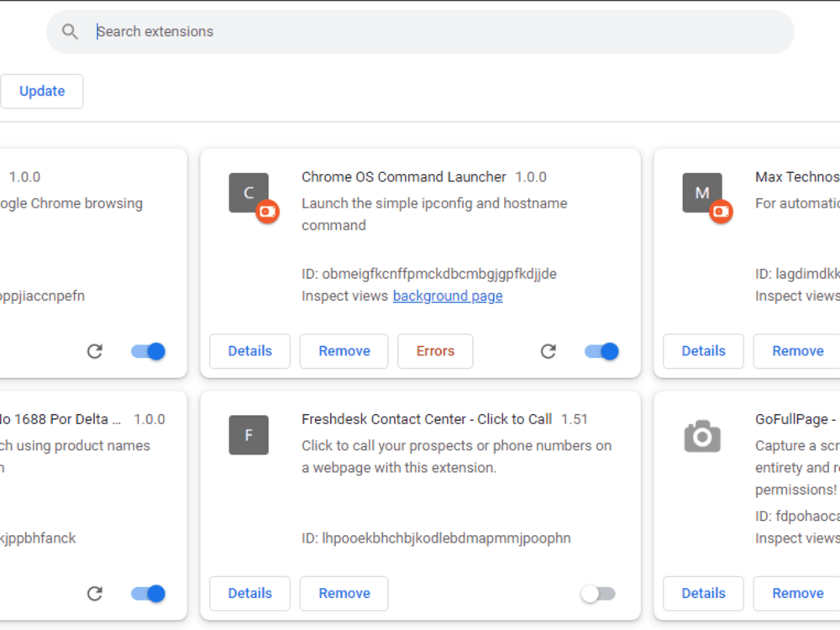Click the Chrome OS Command Launcher C icon
840x630 pixels.
click(249, 192)
